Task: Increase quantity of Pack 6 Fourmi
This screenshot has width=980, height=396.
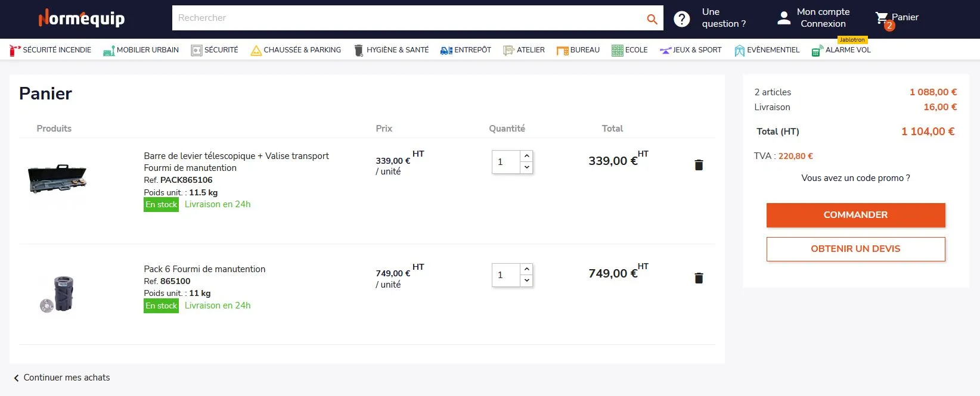Action: pyautogui.click(x=526, y=269)
